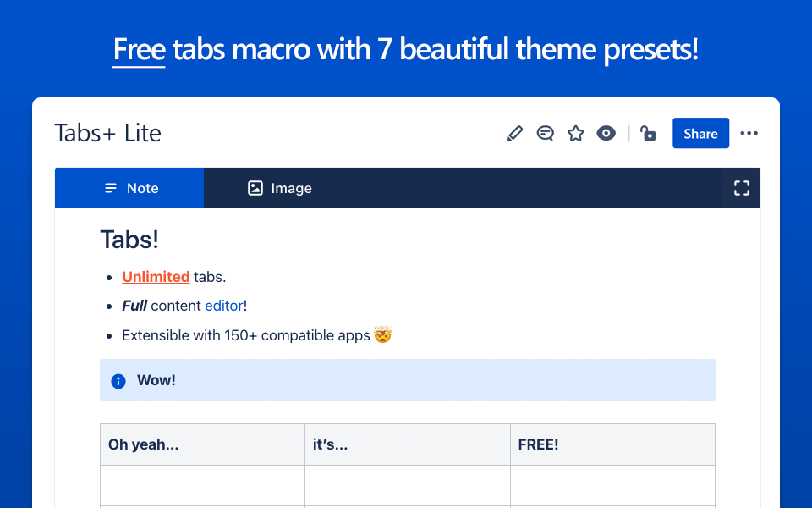Viewport: 812px width, 508px height.
Task: Click the lines icon on the Note tab
Action: (x=111, y=188)
